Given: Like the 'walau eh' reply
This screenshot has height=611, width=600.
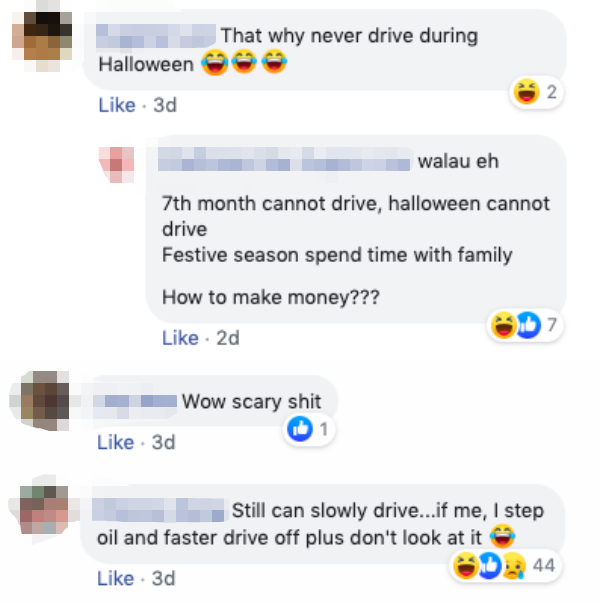Looking at the screenshot, I should coord(180,338).
